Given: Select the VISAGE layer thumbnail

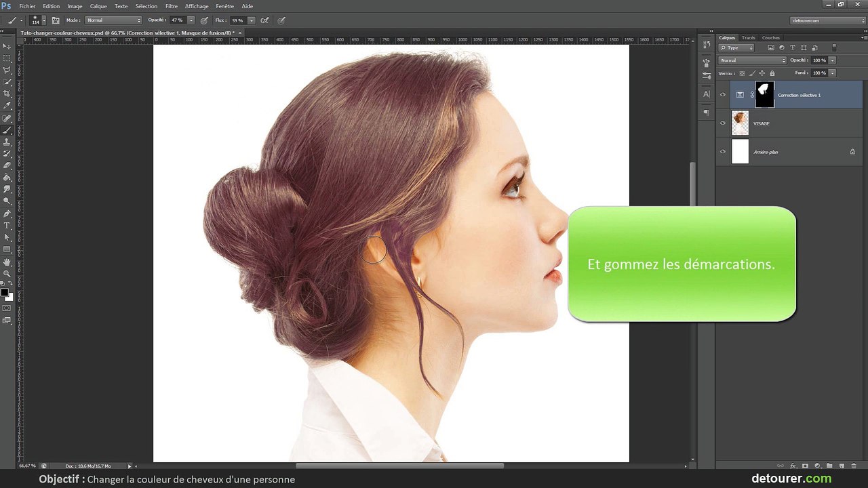Looking at the screenshot, I should [x=740, y=123].
